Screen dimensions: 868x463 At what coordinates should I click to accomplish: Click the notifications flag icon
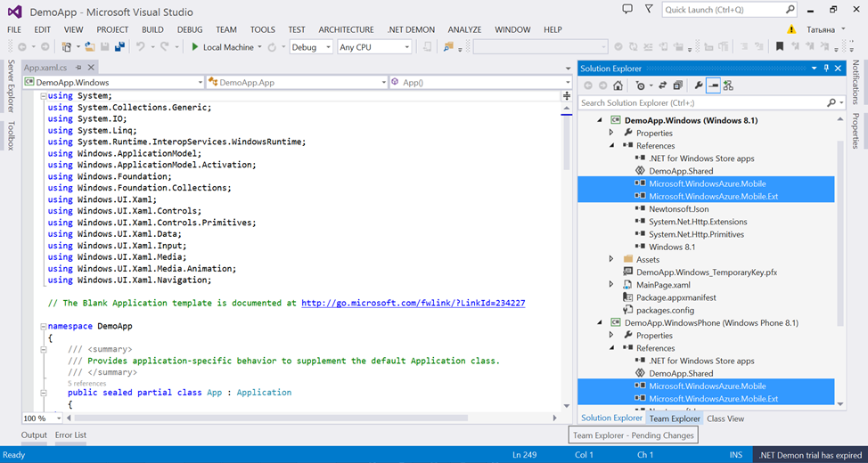650,10
